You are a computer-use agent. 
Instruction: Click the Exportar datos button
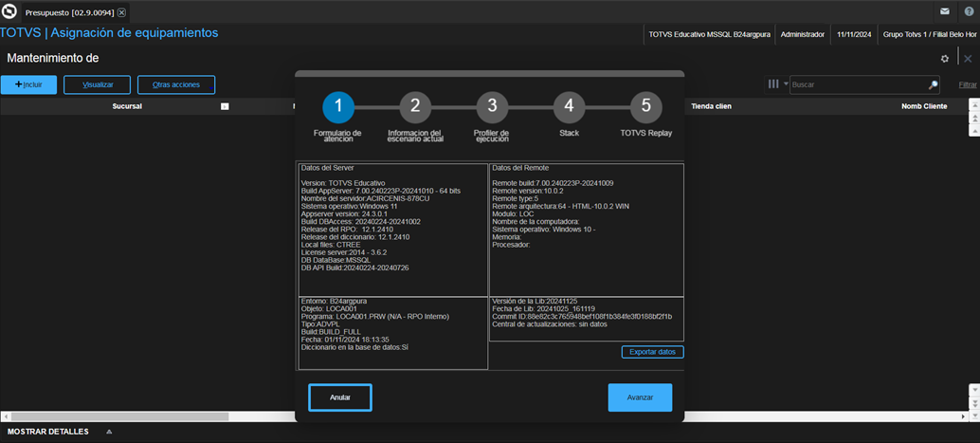(x=652, y=352)
